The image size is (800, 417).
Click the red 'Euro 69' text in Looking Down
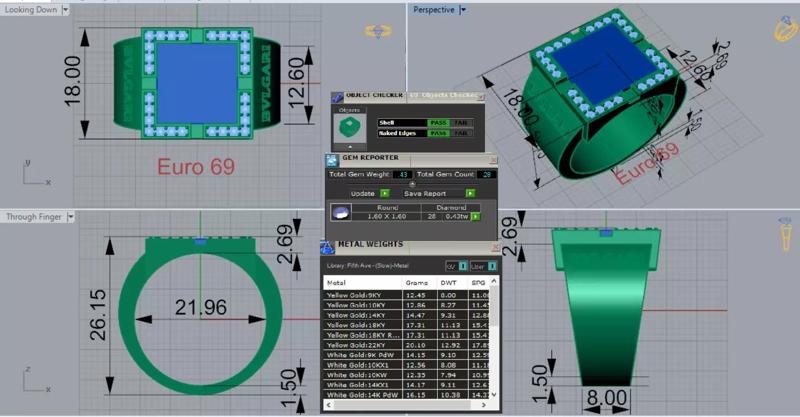tap(196, 167)
